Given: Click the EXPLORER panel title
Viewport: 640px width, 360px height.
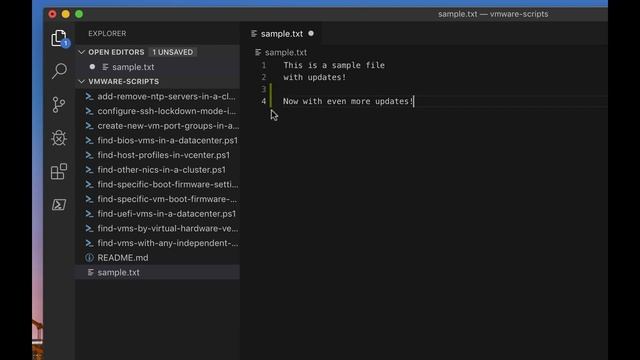Looking at the screenshot, I should pos(107,33).
